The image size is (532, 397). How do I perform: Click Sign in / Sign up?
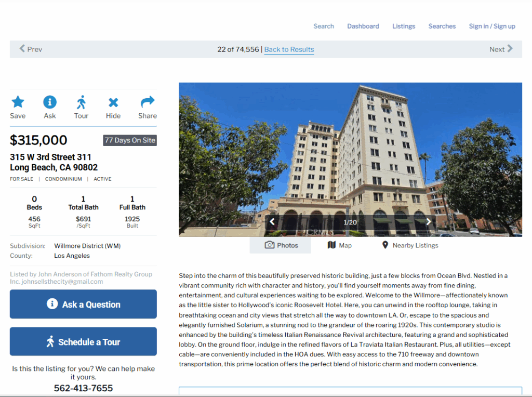point(492,26)
